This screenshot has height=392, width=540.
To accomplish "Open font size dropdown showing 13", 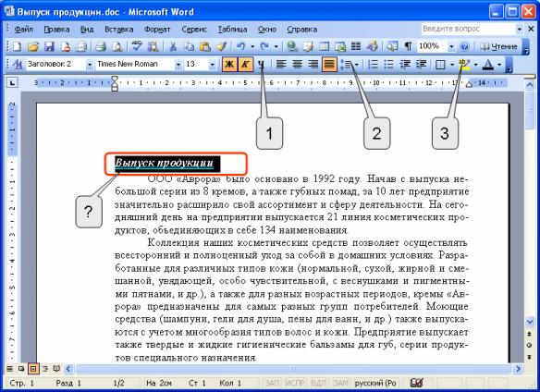I will click(x=213, y=65).
